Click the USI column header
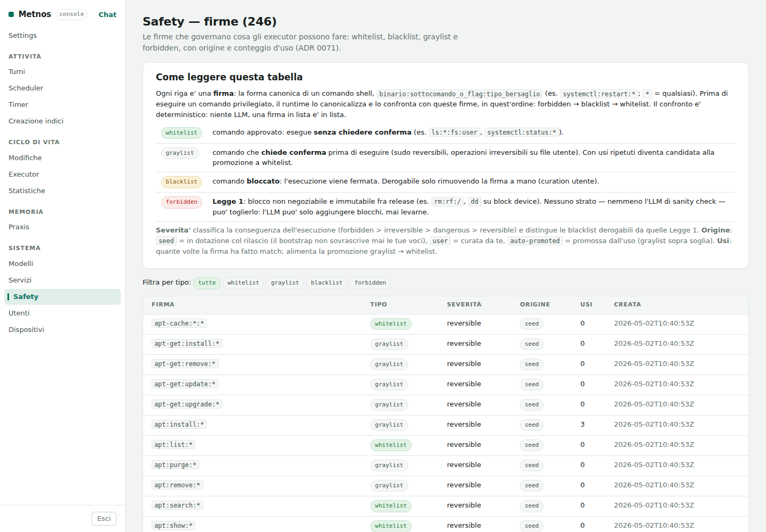The image size is (766, 532). point(586,305)
